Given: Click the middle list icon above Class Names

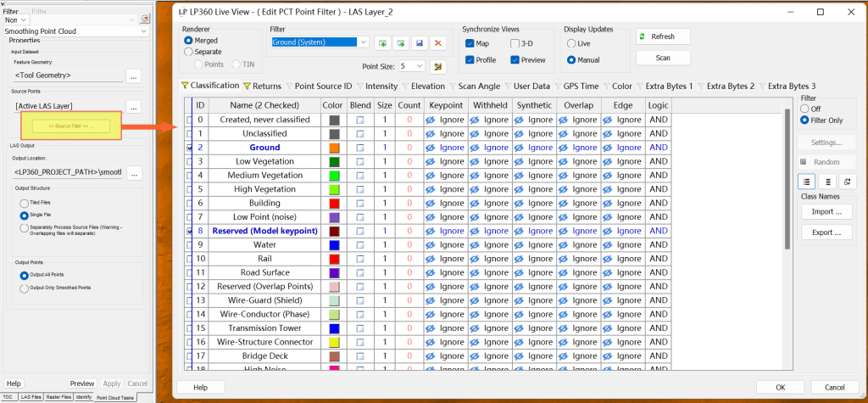Looking at the screenshot, I should 826,181.
